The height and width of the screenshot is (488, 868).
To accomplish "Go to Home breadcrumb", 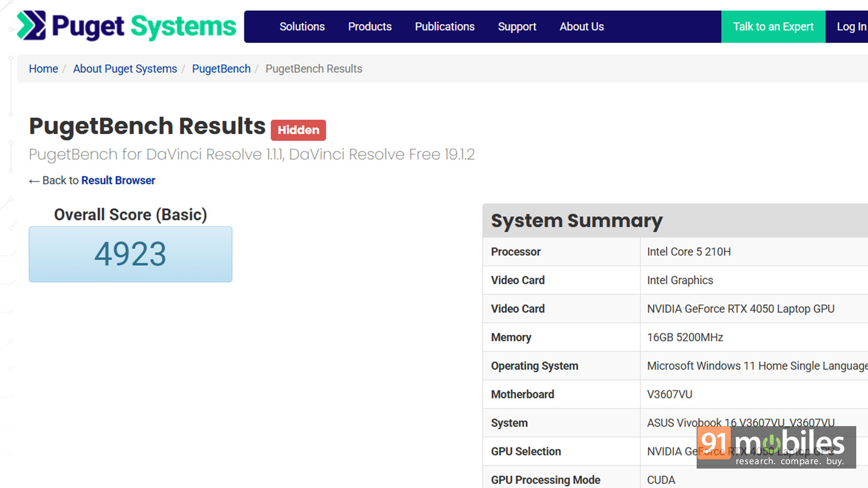I will pos(43,69).
